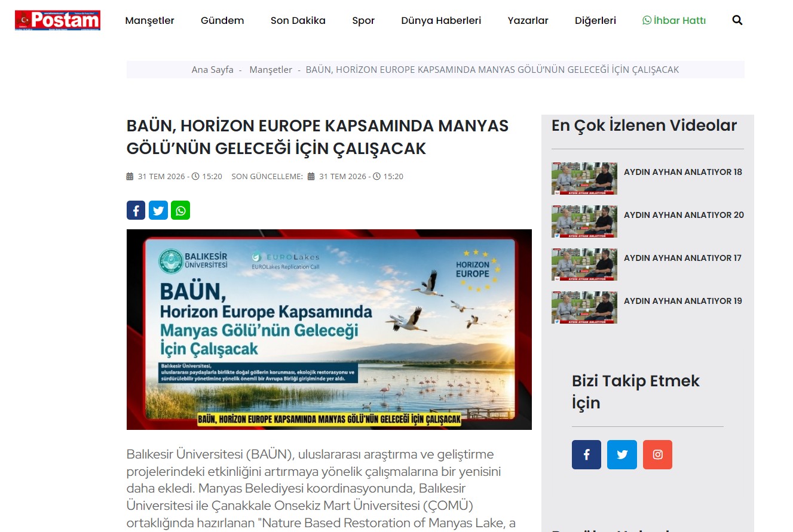Click the article headline BAÜN, HORİZON EUROPE
Image resolution: width=793 pixels, height=532 pixels.
(317, 137)
